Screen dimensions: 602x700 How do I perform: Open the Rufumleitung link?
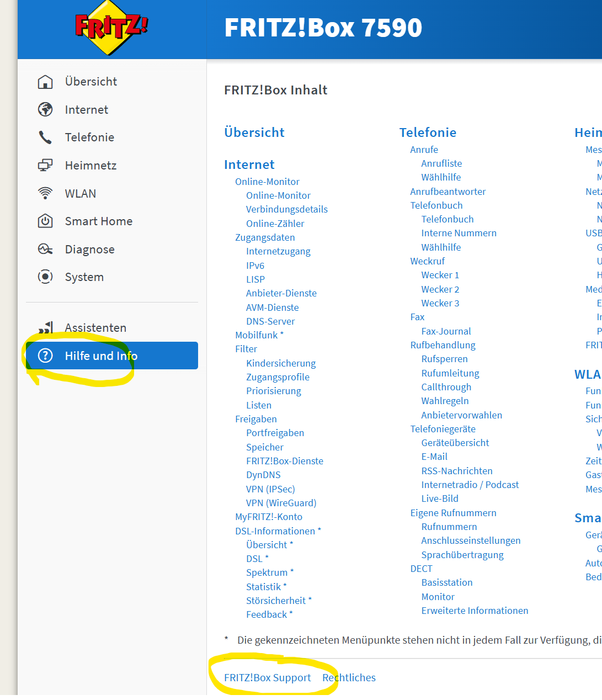(x=450, y=373)
